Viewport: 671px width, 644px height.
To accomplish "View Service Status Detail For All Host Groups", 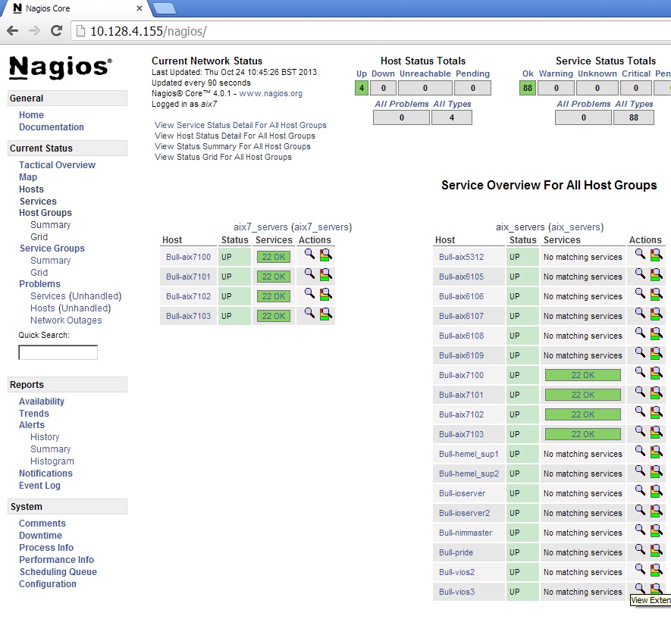I will (x=240, y=125).
